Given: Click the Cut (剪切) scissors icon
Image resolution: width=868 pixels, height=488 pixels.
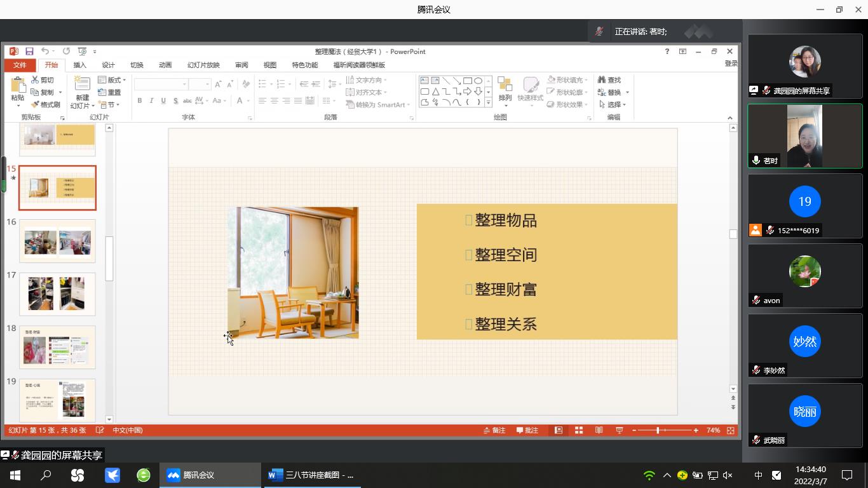Looking at the screenshot, I should [36, 80].
